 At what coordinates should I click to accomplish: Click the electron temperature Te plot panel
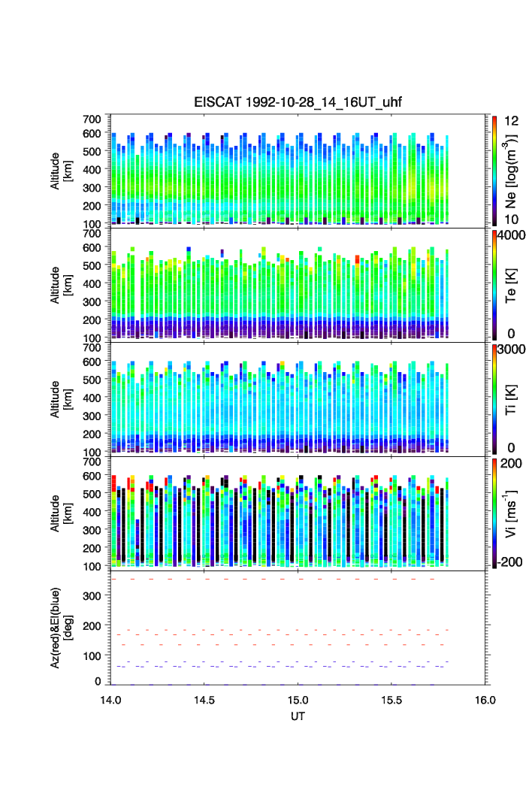[x=298, y=285]
